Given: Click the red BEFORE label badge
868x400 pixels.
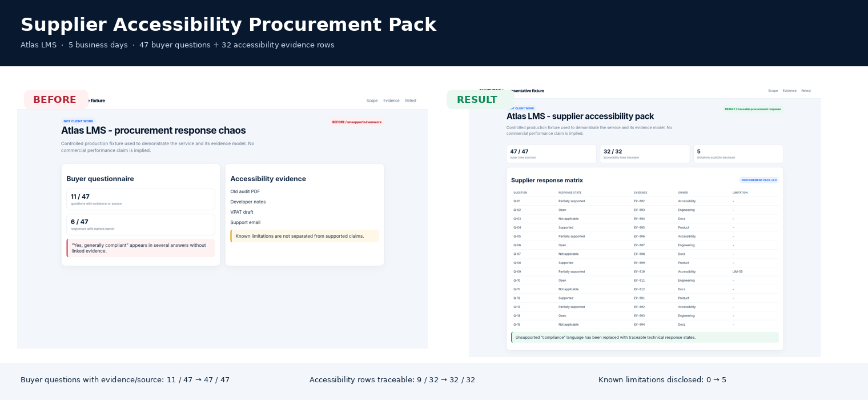Looking at the screenshot, I should point(56,99).
